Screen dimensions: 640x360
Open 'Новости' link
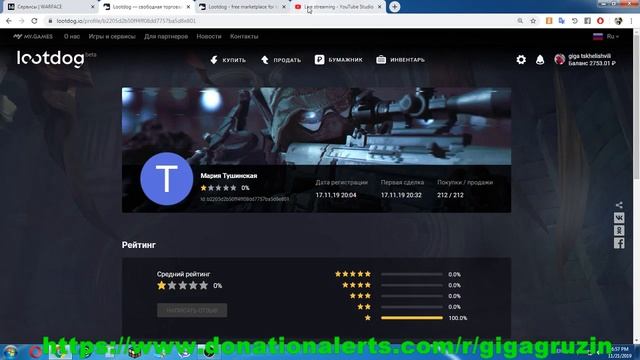pos(209,36)
